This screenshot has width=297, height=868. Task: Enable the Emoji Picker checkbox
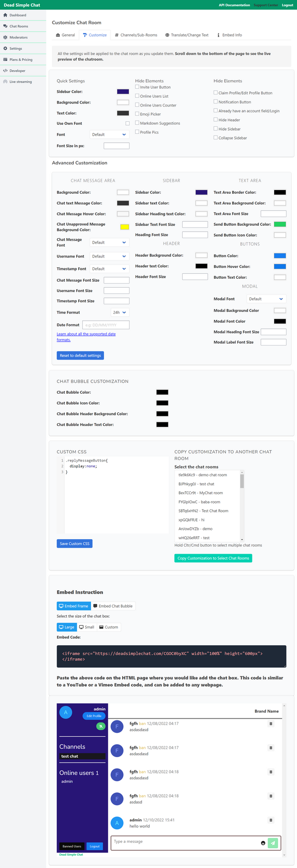click(x=137, y=113)
